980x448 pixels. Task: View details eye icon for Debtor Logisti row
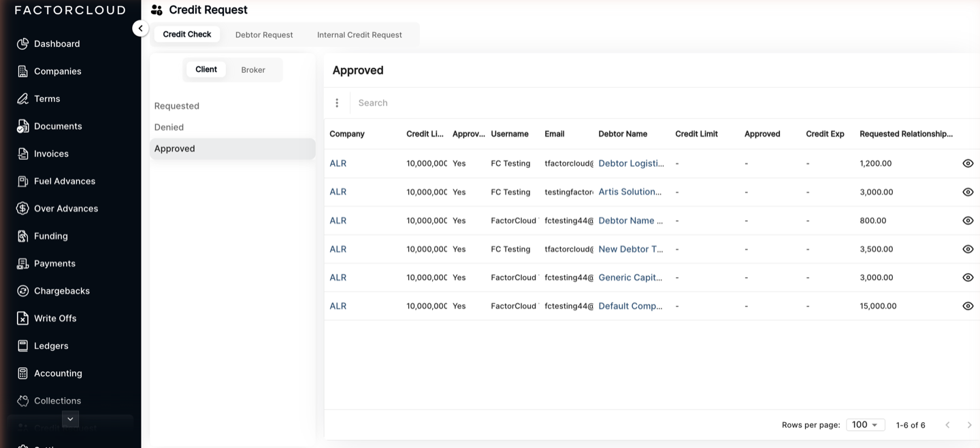pyautogui.click(x=968, y=164)
